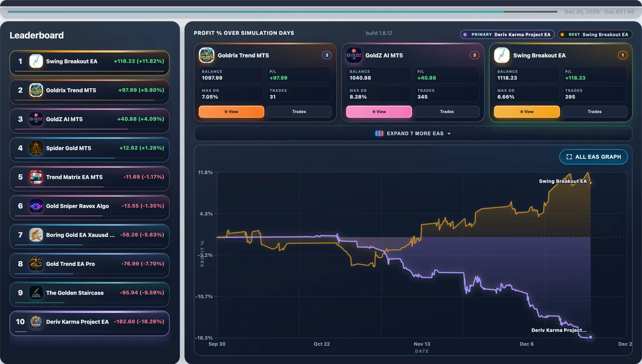The width and height of the screenshot is (642, 364).
Task: Toggle PRIMARY Deriv Karma Project EA pill
Action: [x=507, y=34]
